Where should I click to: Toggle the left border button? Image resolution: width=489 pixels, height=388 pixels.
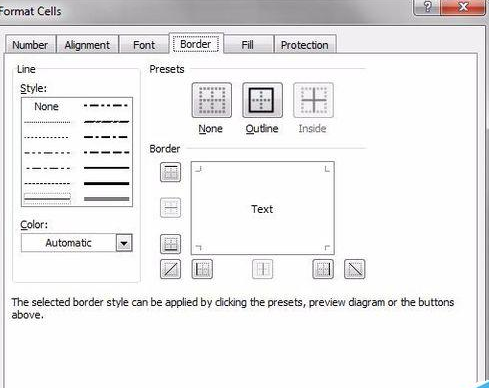202,269
